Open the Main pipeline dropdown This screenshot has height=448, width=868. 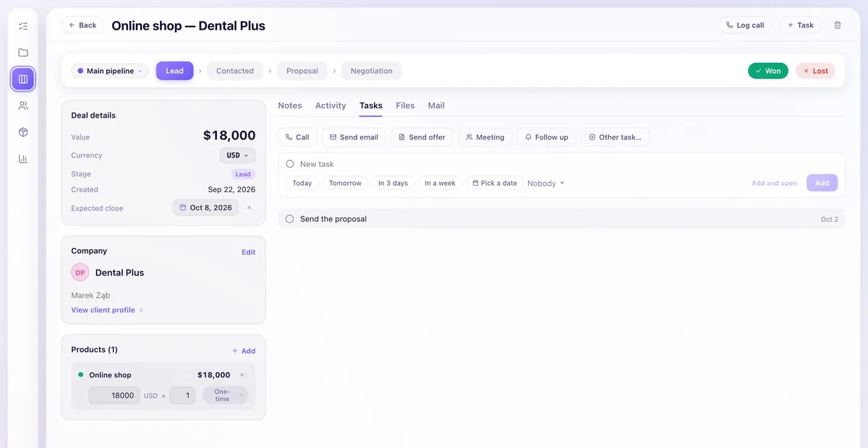tap(110, 71)
